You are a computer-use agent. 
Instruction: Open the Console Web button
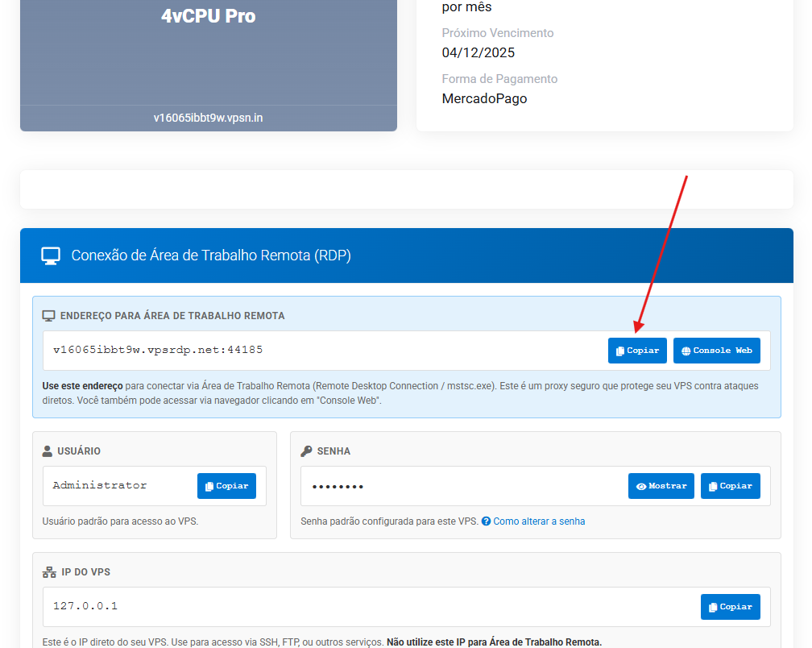click(x=716, y=351)
